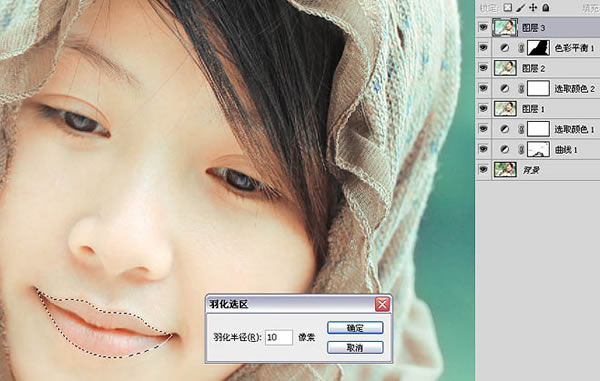Hide the 背景 layer with eye icon
This screenshot has width=600, height=381.
click(x=483, y=169)
